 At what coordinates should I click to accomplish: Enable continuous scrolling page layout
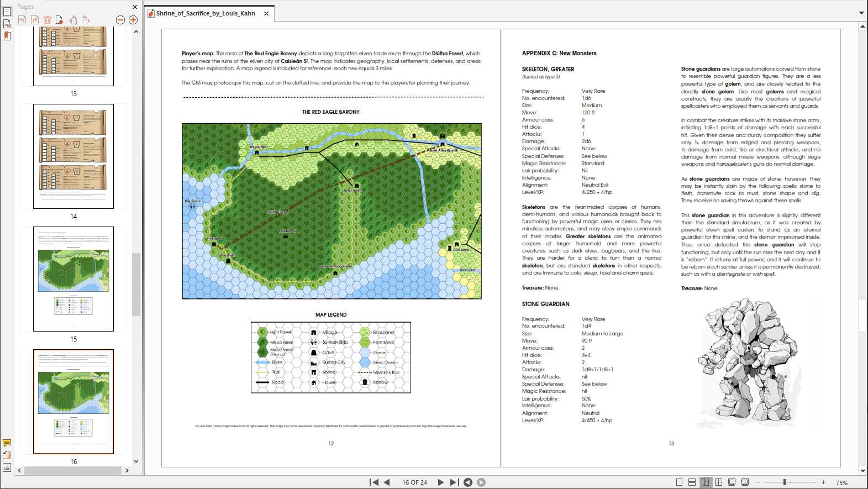(692, 482)
